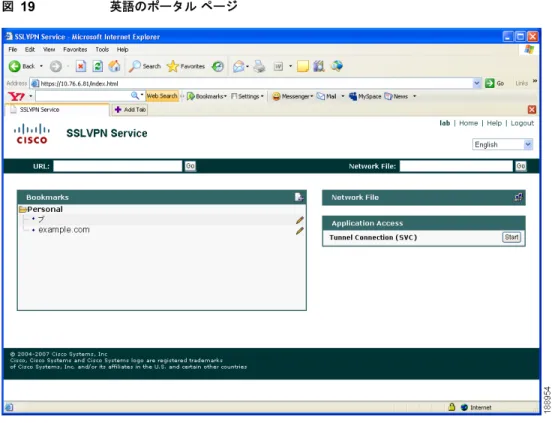Click Go next to the URL field

190,166
